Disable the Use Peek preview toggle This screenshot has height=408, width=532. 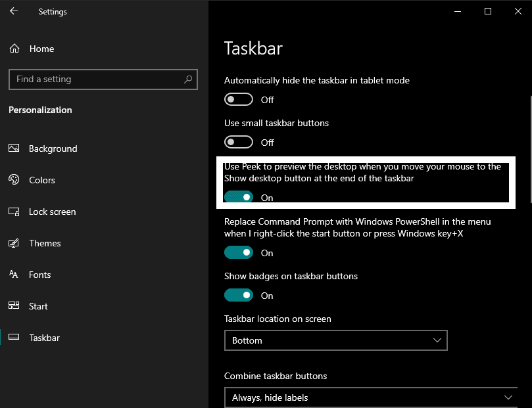pyautogui.click(x=239, y=197)
